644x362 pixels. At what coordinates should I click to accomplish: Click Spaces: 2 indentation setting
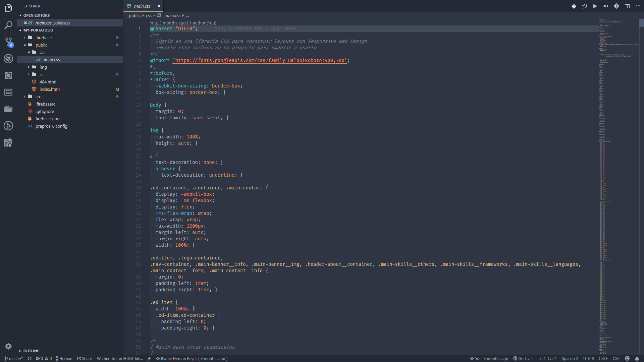click(570, 358)
